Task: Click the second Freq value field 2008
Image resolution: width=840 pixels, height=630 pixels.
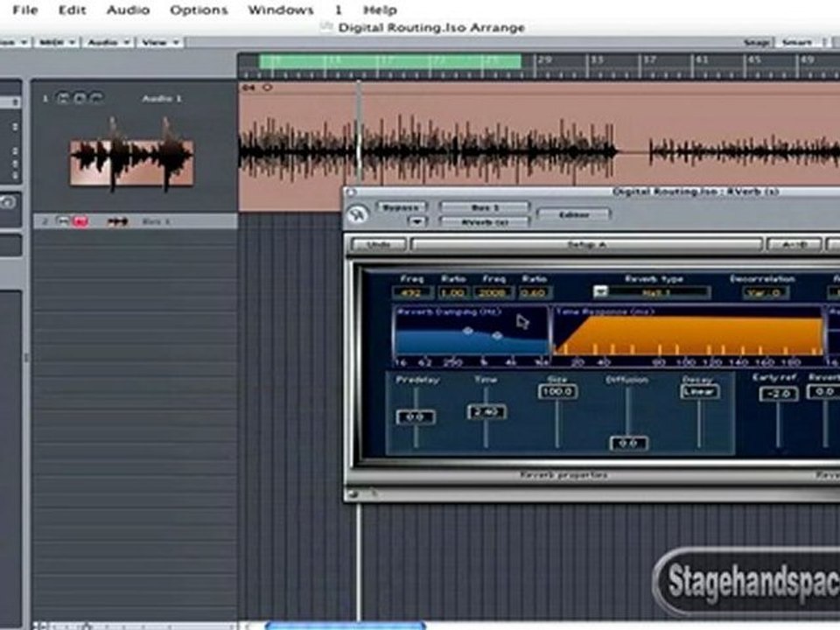Action: [x=493, y=293]
